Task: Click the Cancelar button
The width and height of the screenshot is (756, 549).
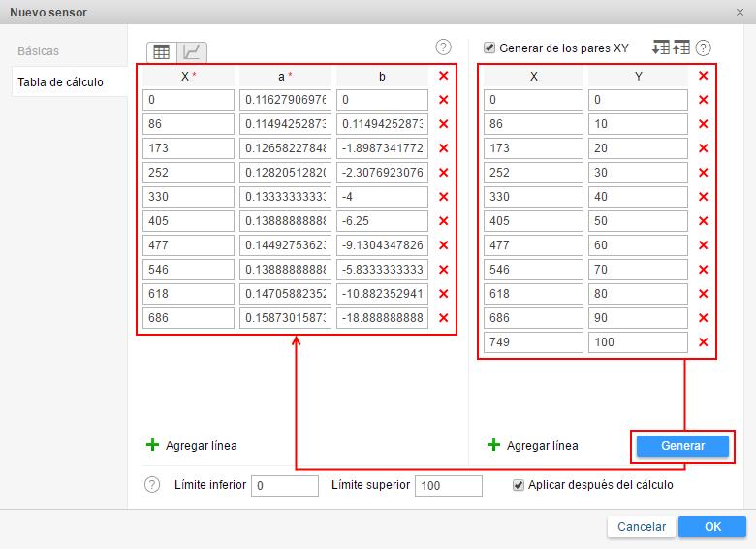Action: [x=642, y=527]
